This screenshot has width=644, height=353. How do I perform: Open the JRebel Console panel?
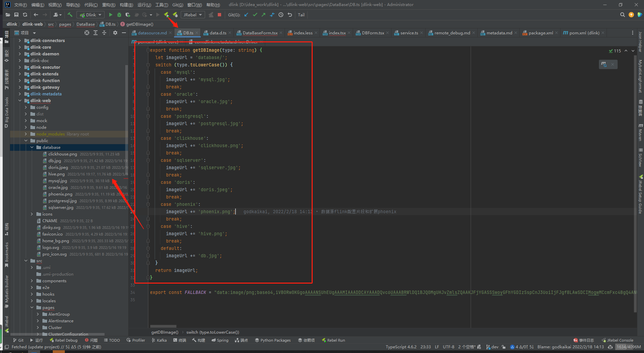coord(617,340)
